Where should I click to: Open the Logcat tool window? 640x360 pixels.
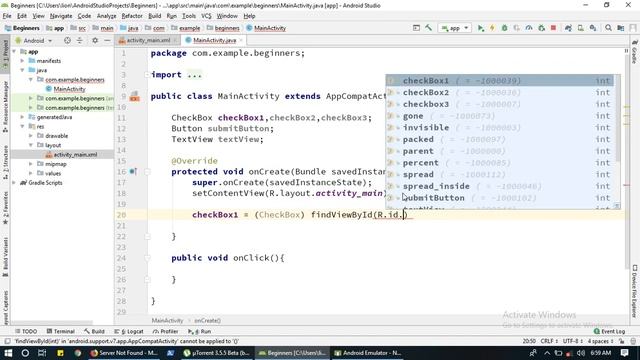tap(129, 331)
